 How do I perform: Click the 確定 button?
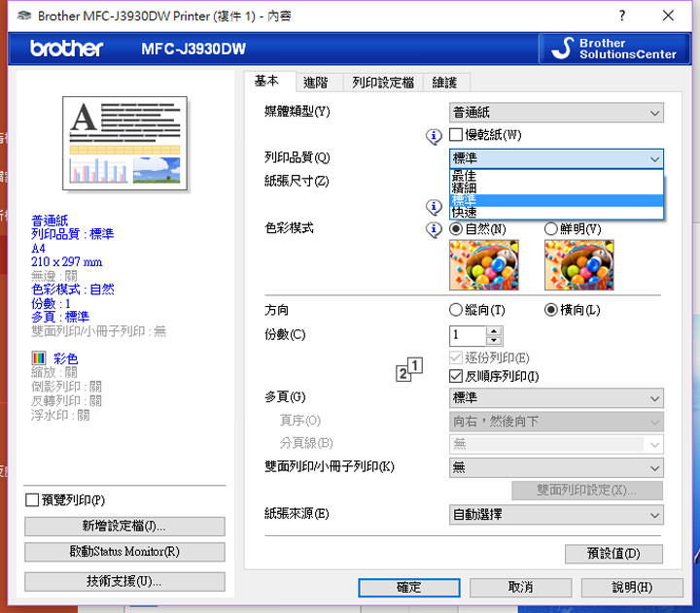point(409,588)
